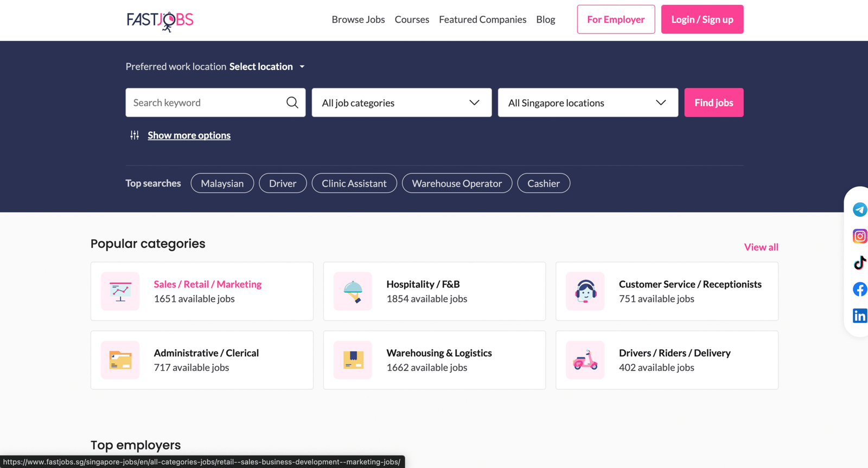Click the Administrative / Clerical folder icon
This screenshot has height=468, width=868.
click(120, 360)
